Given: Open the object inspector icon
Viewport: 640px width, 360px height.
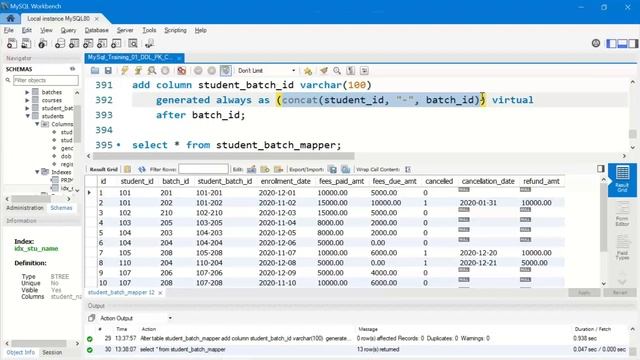Looking at the screenshot, I should (x=42, y=43).
